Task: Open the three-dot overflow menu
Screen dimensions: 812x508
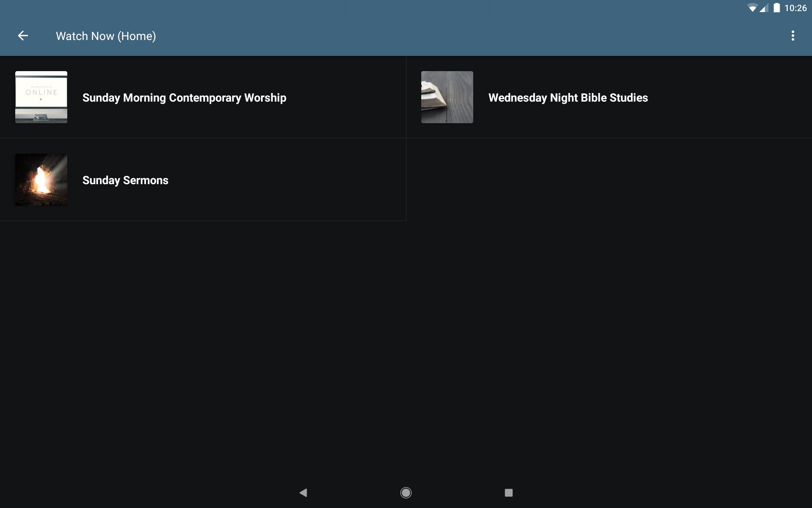Action: [793, 36]
